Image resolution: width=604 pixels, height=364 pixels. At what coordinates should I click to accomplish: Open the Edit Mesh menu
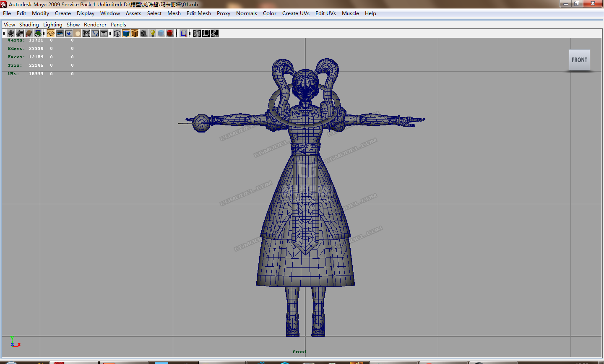click(x=199, y=13)
